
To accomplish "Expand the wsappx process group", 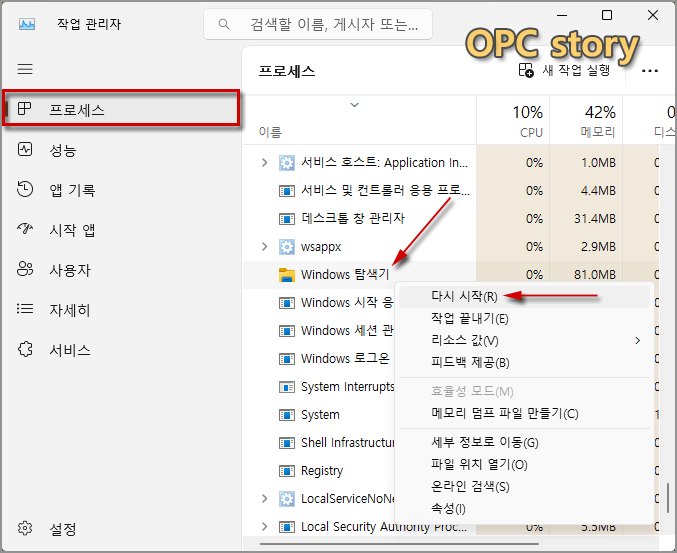I will coord(264,247).
